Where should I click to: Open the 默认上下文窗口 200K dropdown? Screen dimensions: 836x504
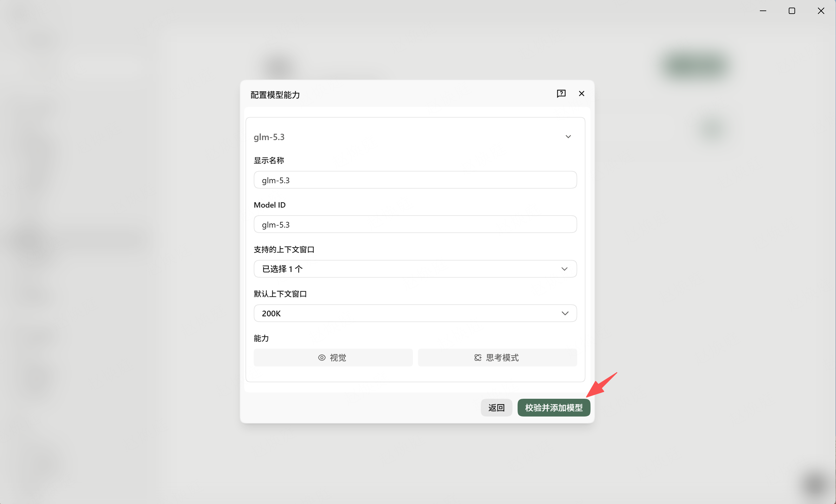pyautogui.click(x=415, y=313)
